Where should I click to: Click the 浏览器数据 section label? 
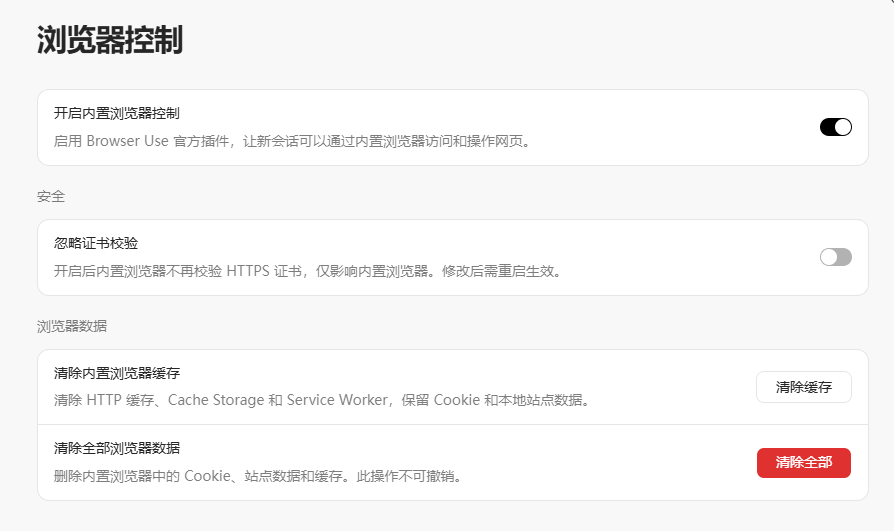[x=72, y=326]
